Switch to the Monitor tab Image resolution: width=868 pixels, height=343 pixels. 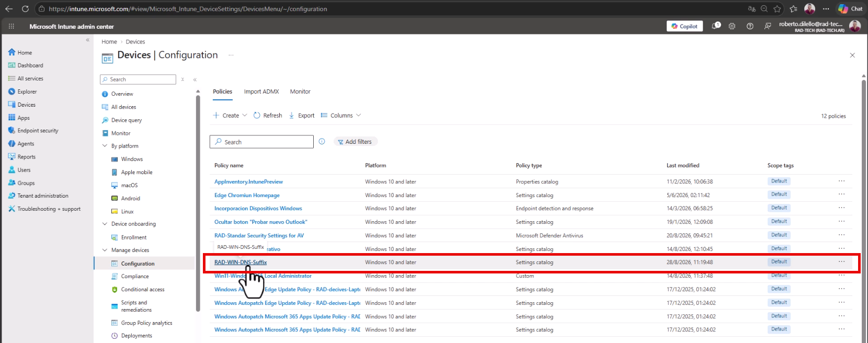[x=300, y=92]
